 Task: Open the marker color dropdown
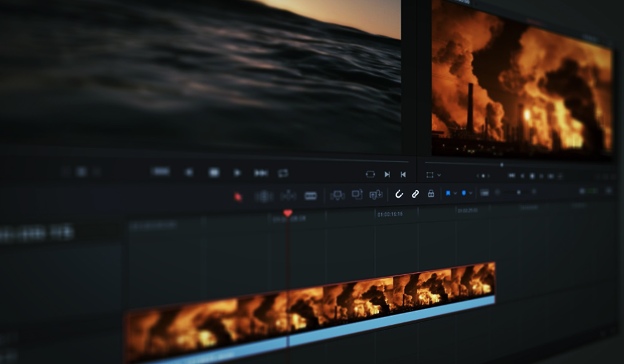pos(471,193)
